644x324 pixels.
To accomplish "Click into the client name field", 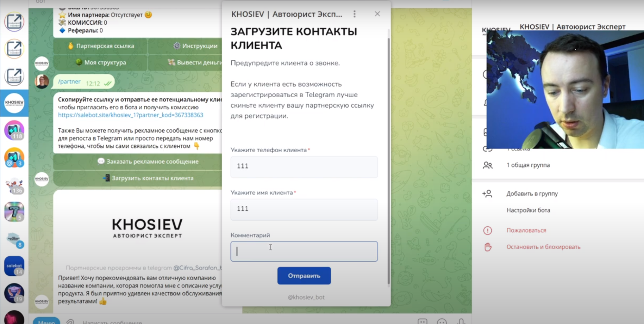I will pyautogui.click(x=304, y=209).
